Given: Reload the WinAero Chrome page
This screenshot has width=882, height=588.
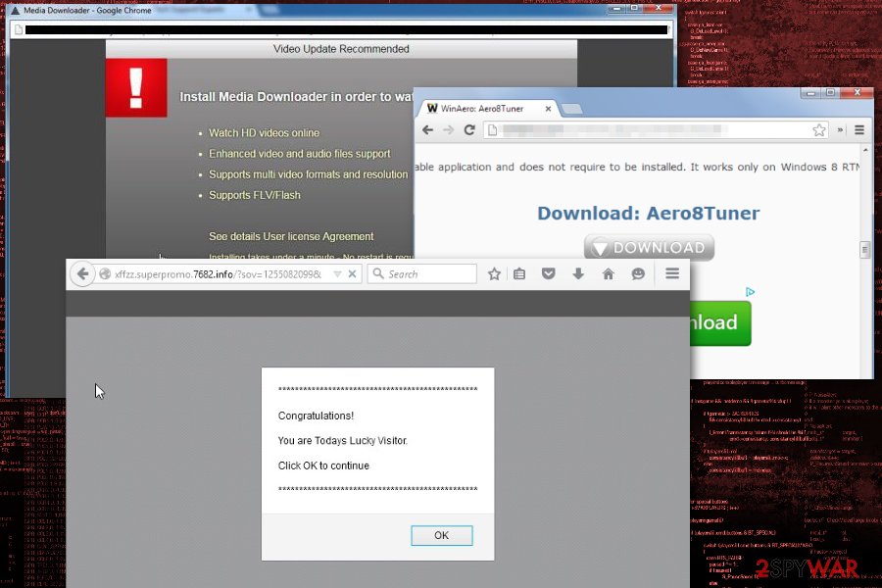Looking at the screenshot, I should tap(469, 130).
